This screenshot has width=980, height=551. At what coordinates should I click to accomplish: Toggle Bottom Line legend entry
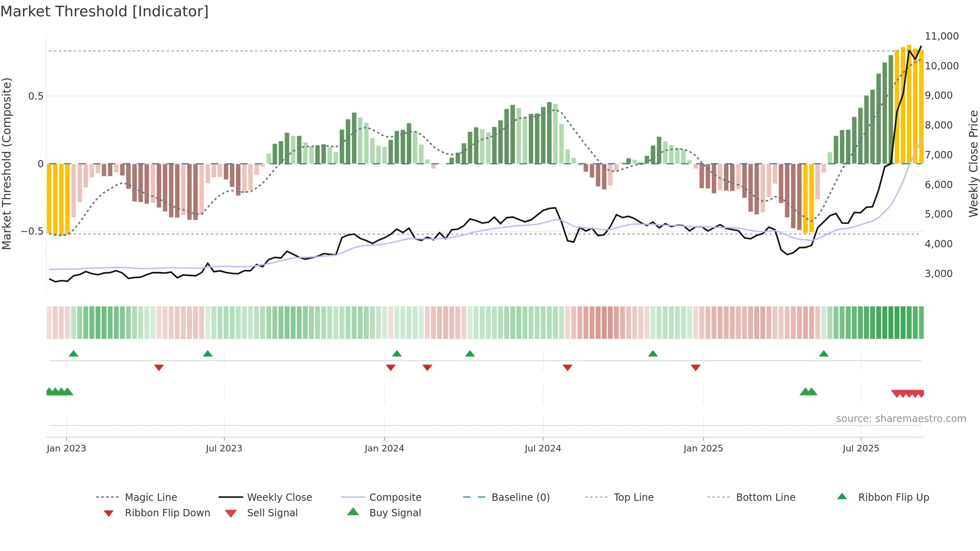point(751,497)
